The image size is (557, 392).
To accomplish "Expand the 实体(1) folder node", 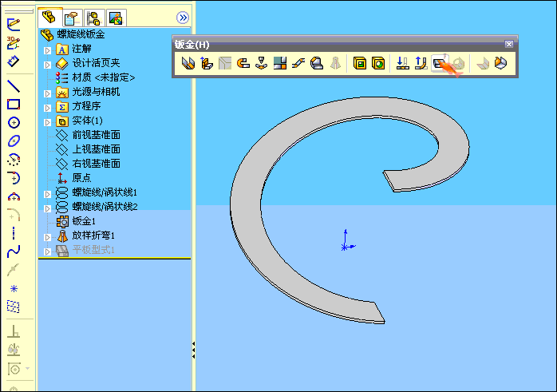I will point(47,122).
